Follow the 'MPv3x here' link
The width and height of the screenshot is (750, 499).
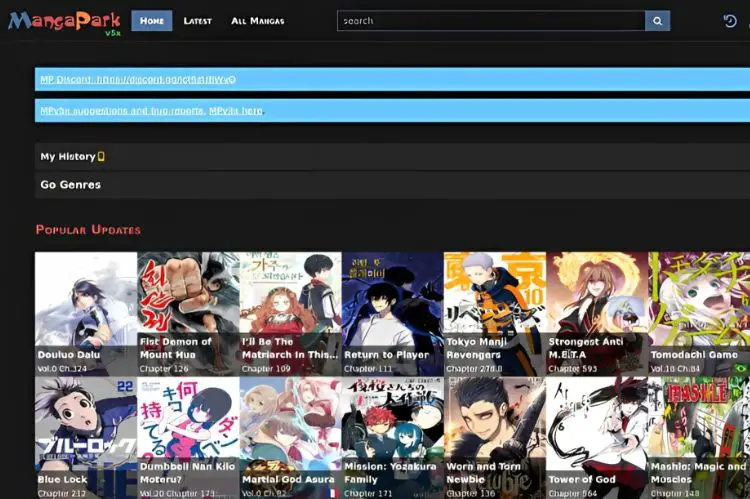pyautogui.click(x=236, y=111)
